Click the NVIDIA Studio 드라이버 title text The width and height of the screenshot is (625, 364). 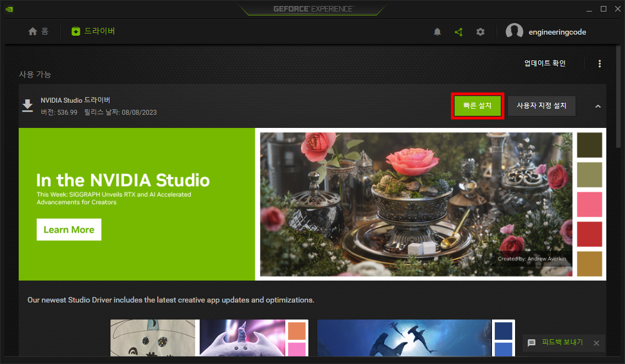(75, 100)
